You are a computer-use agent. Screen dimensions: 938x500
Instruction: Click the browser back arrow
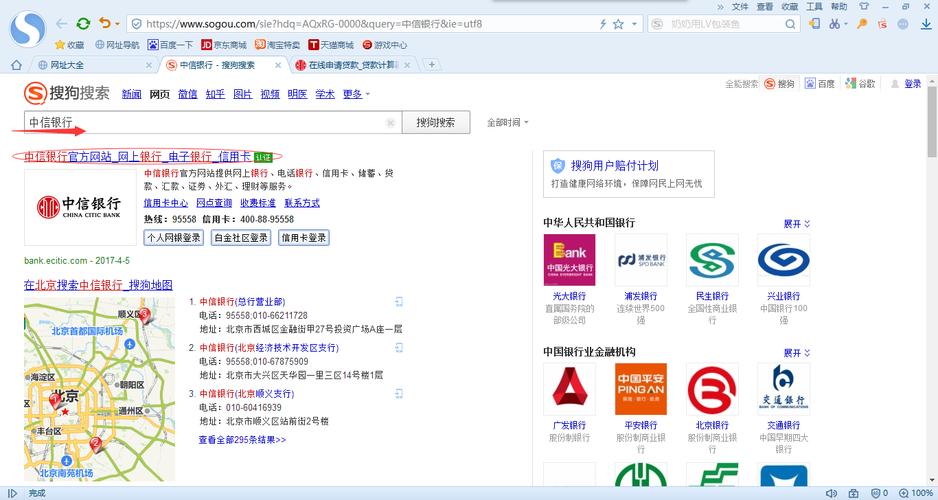[x=62, y=24]
